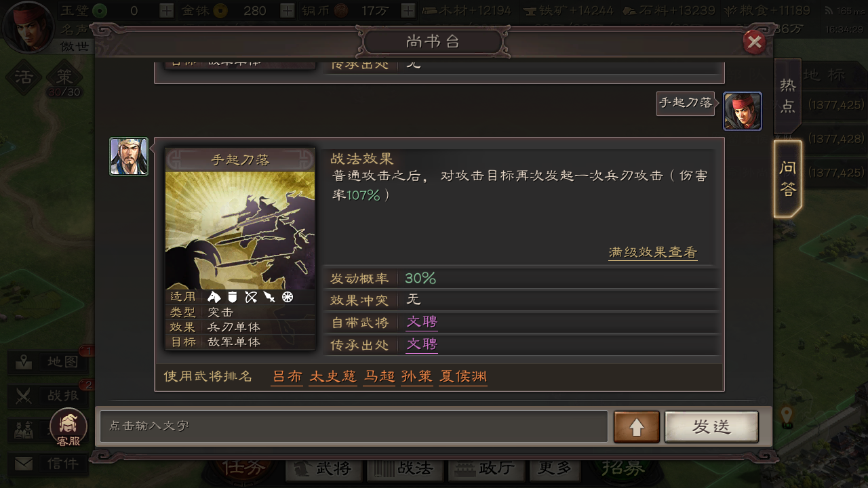Switch to the 热点 side tab
This screenshot has height=488, width=868.
pyautogui.click(x=787, y=96)
